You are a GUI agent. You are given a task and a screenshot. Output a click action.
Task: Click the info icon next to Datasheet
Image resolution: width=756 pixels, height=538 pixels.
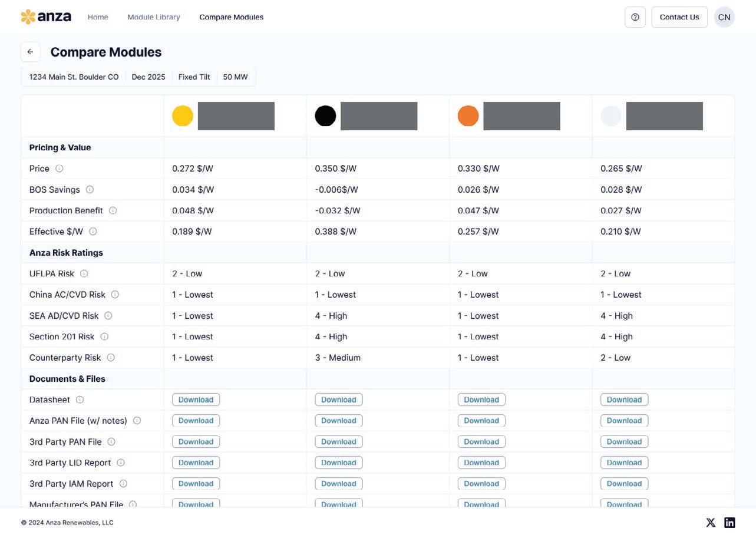point(80,400)
